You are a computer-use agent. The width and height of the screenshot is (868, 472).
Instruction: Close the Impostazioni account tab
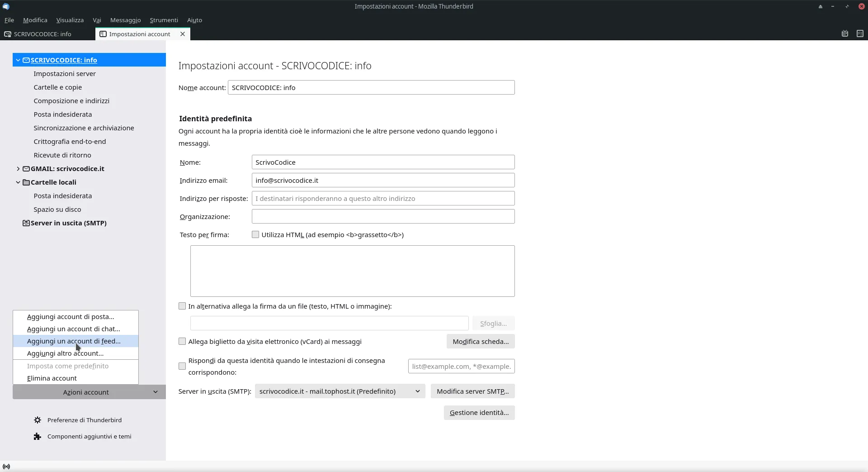pos(183,34)
